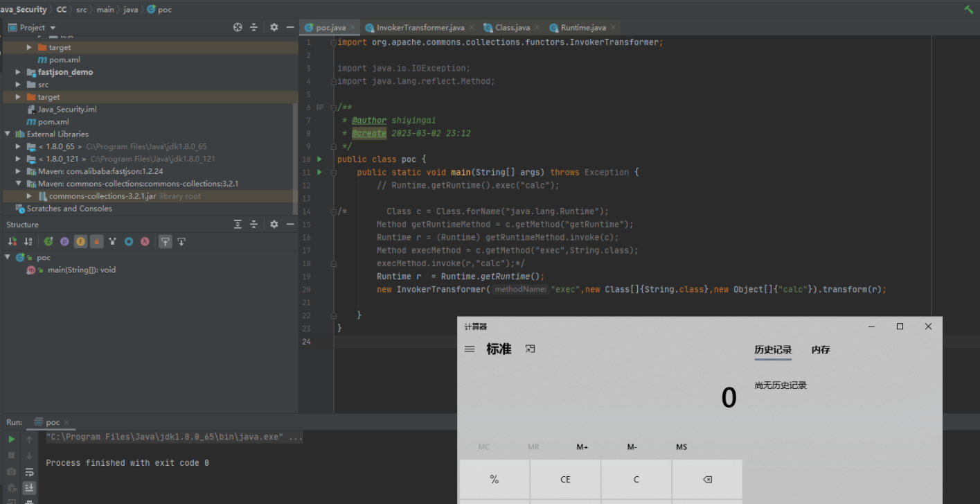This screenshot has height=504, width=980.
Task: Toggle Group Methods by Defining Type icon
Action: [x=113, y=241]
